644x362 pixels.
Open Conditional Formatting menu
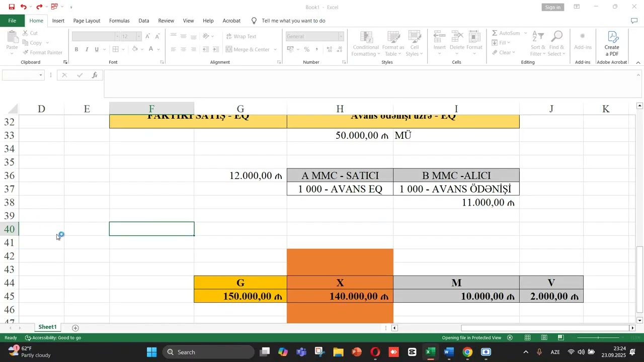366,44
